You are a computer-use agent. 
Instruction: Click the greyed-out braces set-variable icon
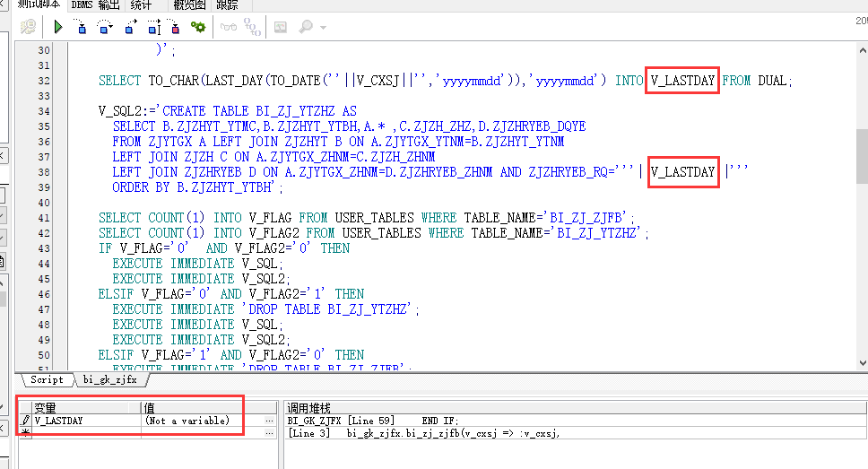(252, 27)
